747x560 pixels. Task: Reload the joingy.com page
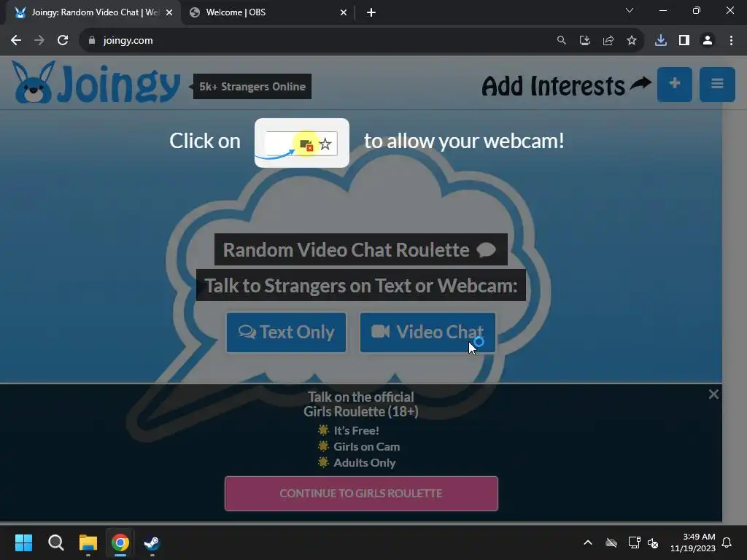63,41
